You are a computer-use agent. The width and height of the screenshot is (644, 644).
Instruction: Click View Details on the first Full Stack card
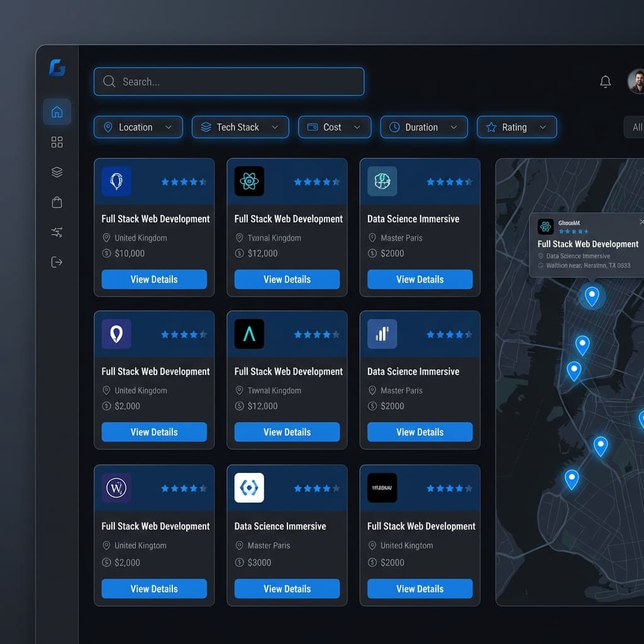click(x=153, y=279)
